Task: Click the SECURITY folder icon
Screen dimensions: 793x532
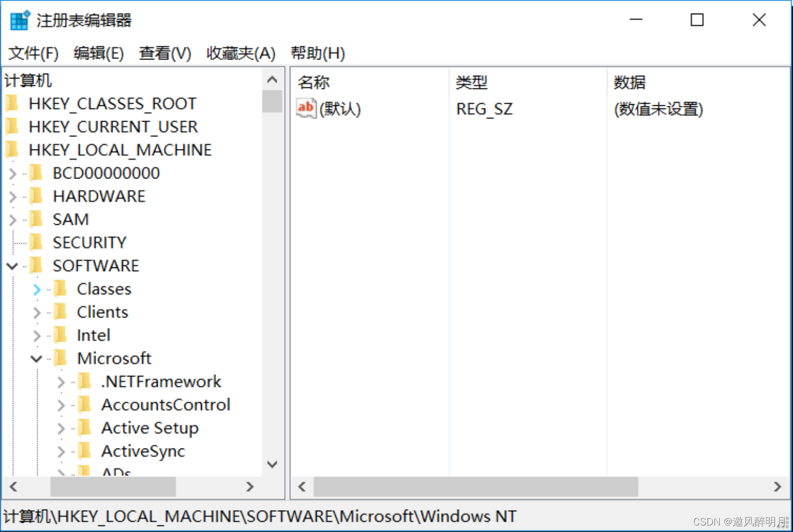Action: [36, 242]
